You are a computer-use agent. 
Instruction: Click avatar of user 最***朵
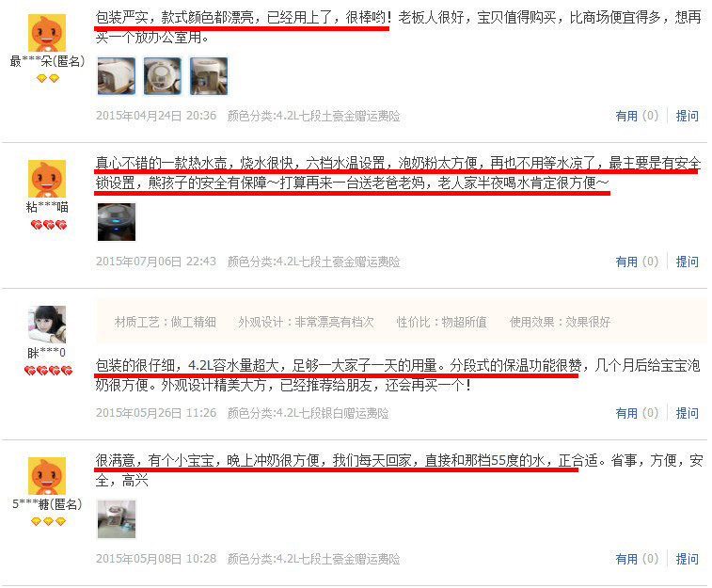click(x=47, y=33)
